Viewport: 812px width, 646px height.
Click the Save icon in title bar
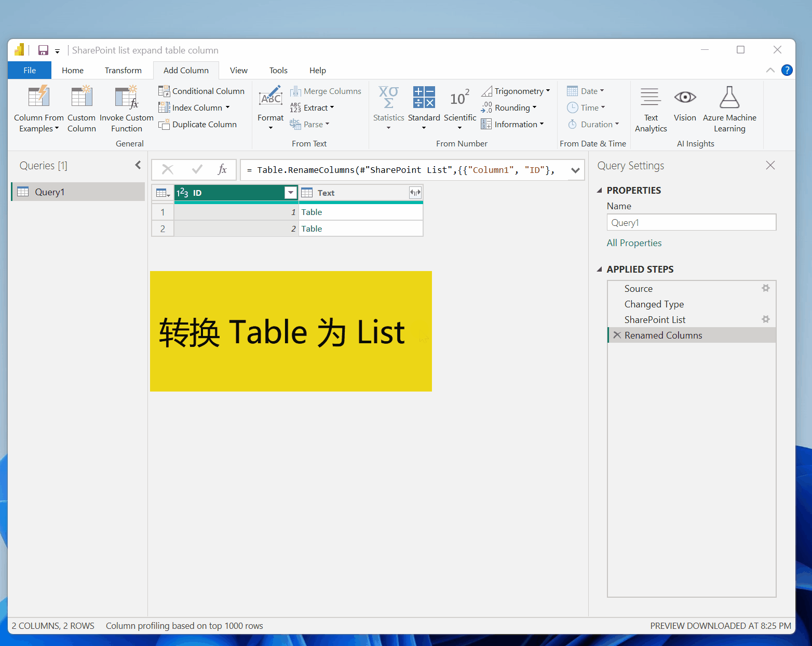pos(44,50)
